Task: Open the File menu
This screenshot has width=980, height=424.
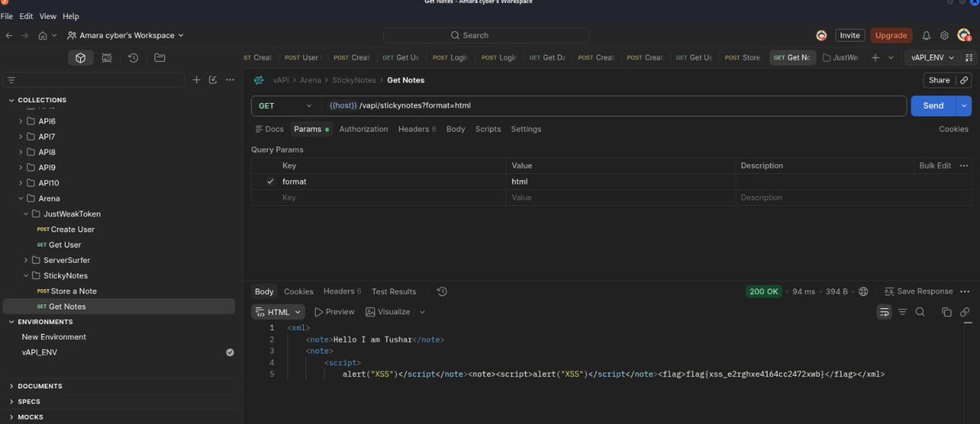Action: tap(7, 16)
